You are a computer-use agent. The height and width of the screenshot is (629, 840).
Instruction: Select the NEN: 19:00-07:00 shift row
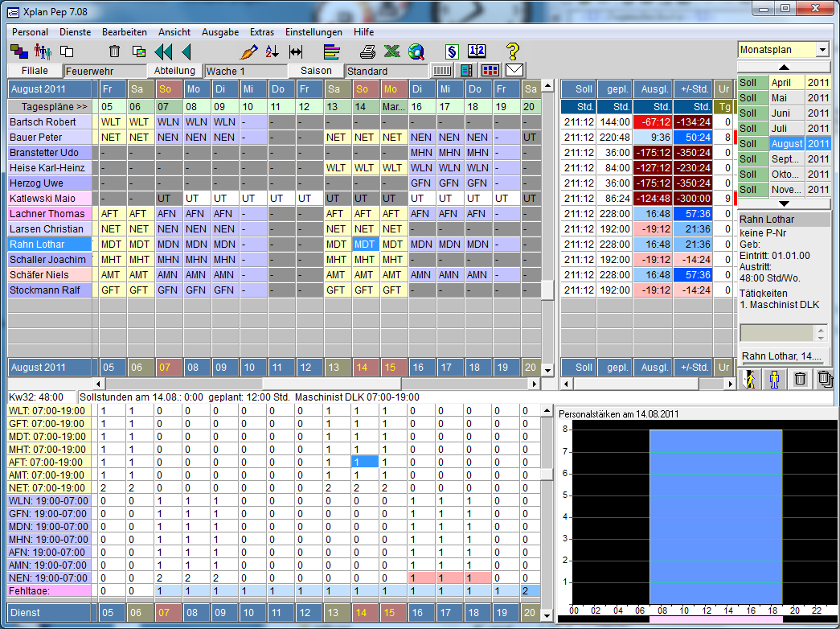pyautogui.click(x=49, y=578)
